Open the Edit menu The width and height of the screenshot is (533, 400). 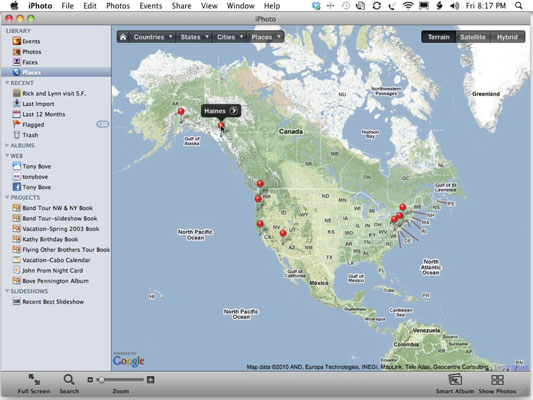click(x=90, y=6)
